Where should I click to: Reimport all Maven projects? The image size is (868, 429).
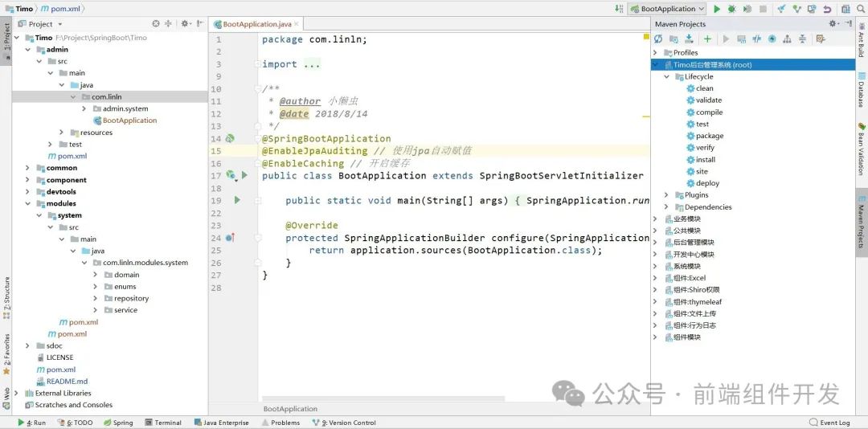658,39
